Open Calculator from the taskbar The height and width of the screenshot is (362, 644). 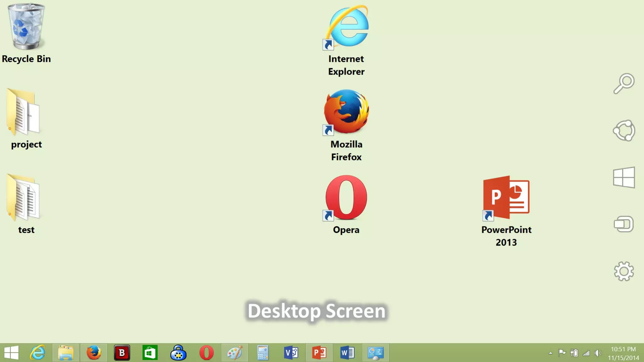(x=263, y=353)
